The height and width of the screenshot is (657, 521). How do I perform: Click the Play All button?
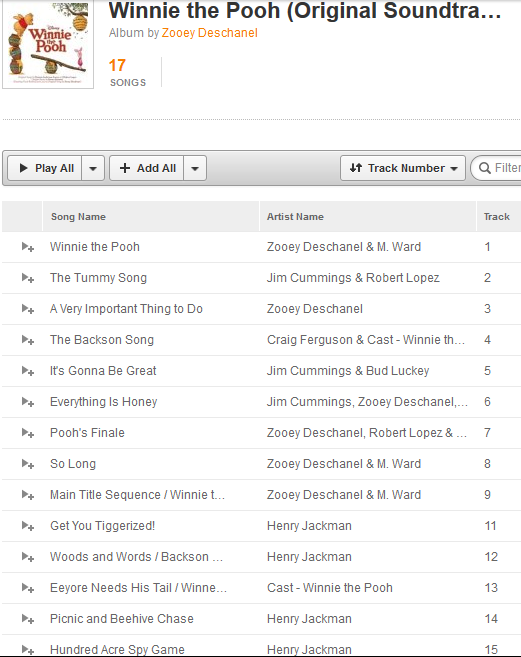pos(45,168)
